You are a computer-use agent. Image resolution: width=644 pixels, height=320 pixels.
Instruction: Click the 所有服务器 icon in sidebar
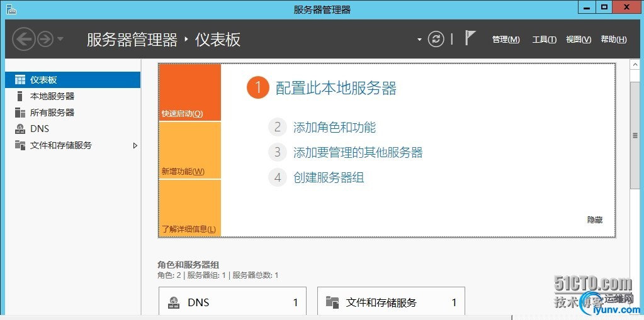[20, 113]
